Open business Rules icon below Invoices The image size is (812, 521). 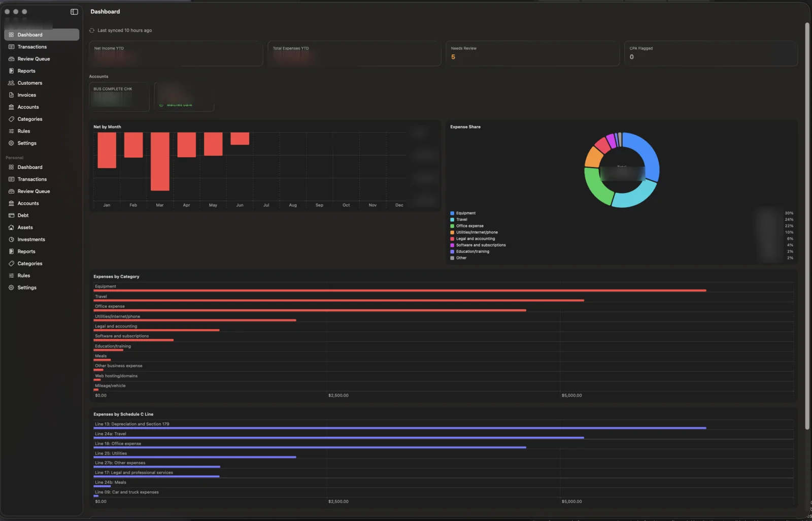click(x=11, y=131)
